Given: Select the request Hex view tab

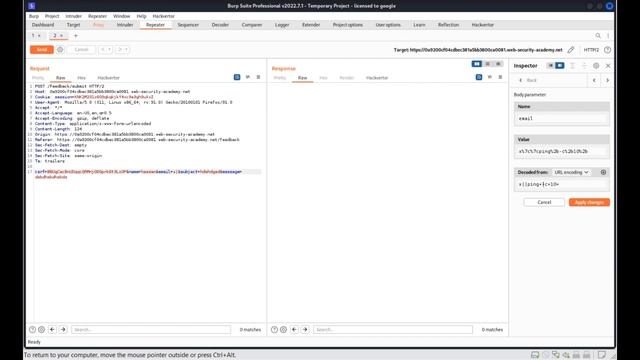Looking at the screenshot, I should [x=81, y=78].
